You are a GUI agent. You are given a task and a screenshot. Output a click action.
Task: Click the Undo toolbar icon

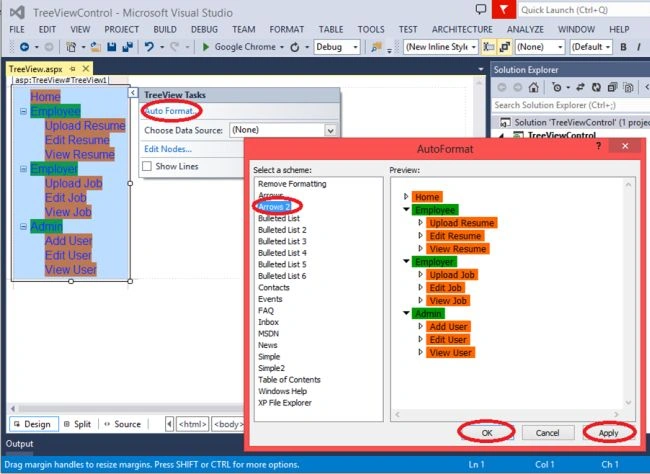click(149, 47)
